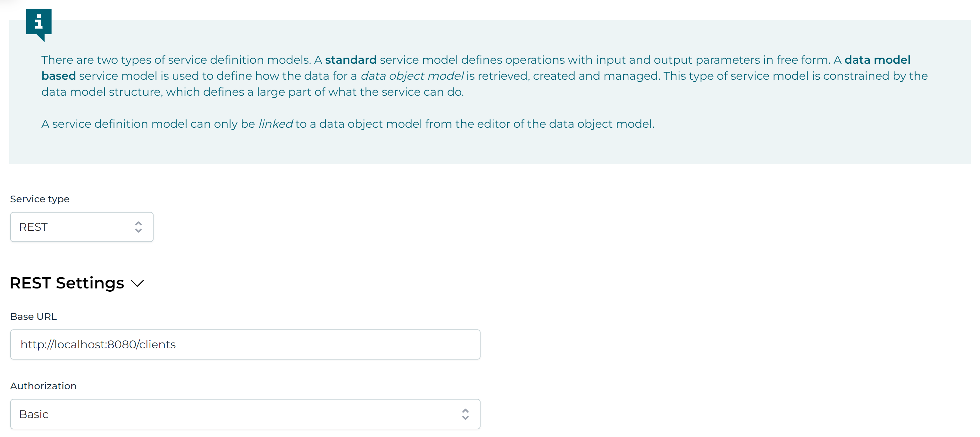The height and width of the screenshot is (437, 980).
Task: Click the REST Settings heading
Action: pyautogui.click(x=67, y=283)
